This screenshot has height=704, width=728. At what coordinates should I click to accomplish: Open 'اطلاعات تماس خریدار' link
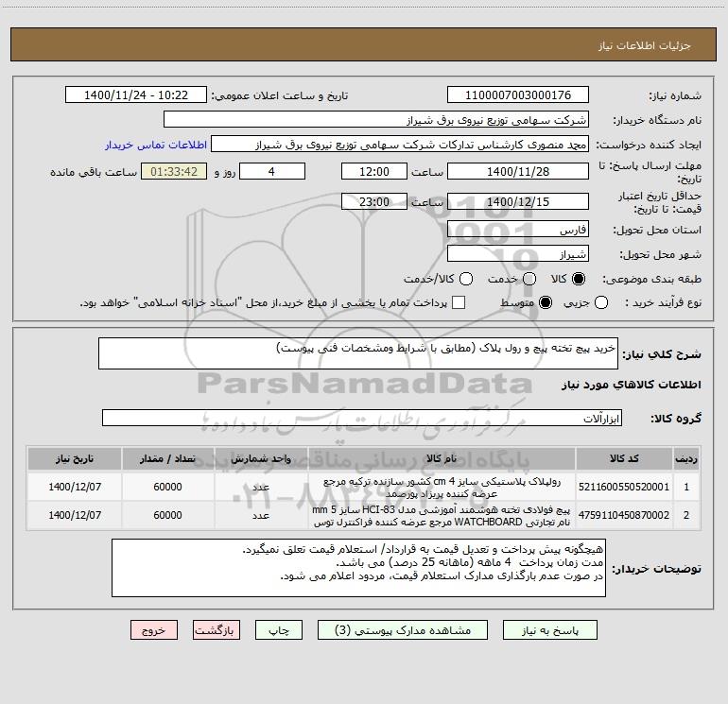click(x=156, y=145)
